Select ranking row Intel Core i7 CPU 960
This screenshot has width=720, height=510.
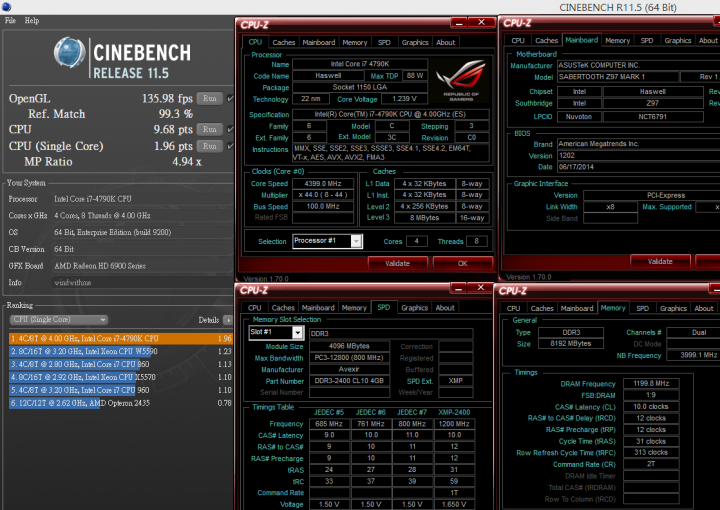121,390
